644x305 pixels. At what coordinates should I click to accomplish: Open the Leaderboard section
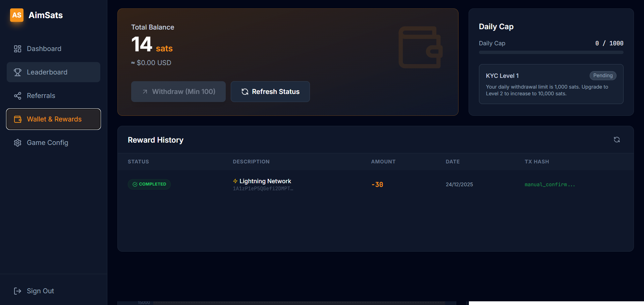click(47, 72)
